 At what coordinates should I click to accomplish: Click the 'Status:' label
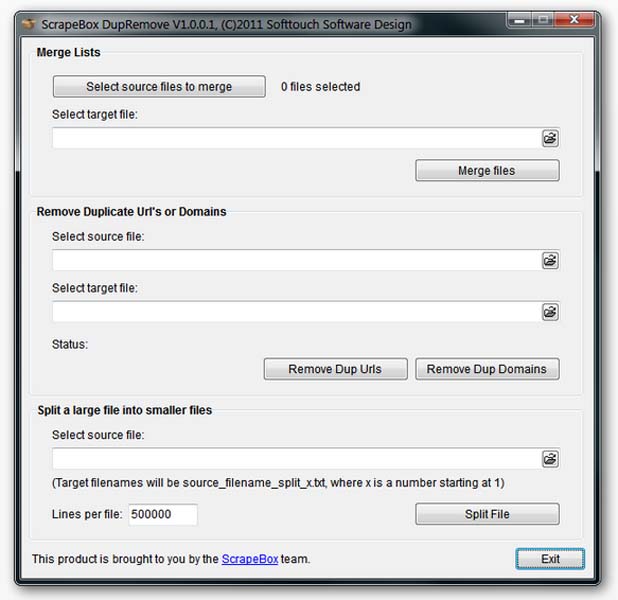pyautogui.click(x=70, y=345)
